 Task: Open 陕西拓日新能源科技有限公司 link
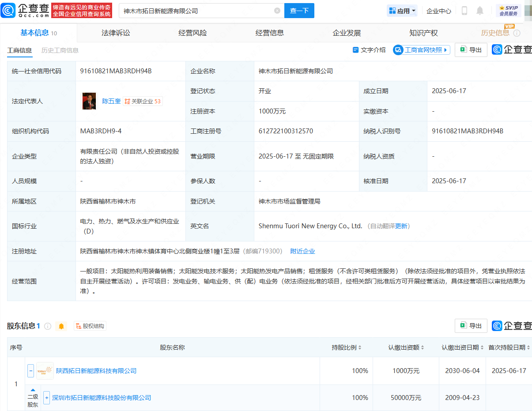tap(96, 371)
